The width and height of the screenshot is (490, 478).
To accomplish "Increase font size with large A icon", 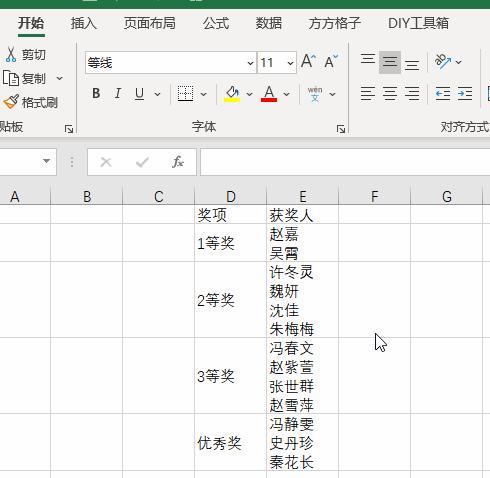I will (308, 62).
